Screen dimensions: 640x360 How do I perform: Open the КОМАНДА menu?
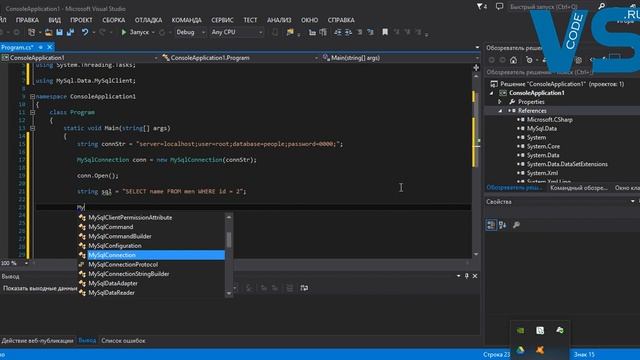[187, 20]
